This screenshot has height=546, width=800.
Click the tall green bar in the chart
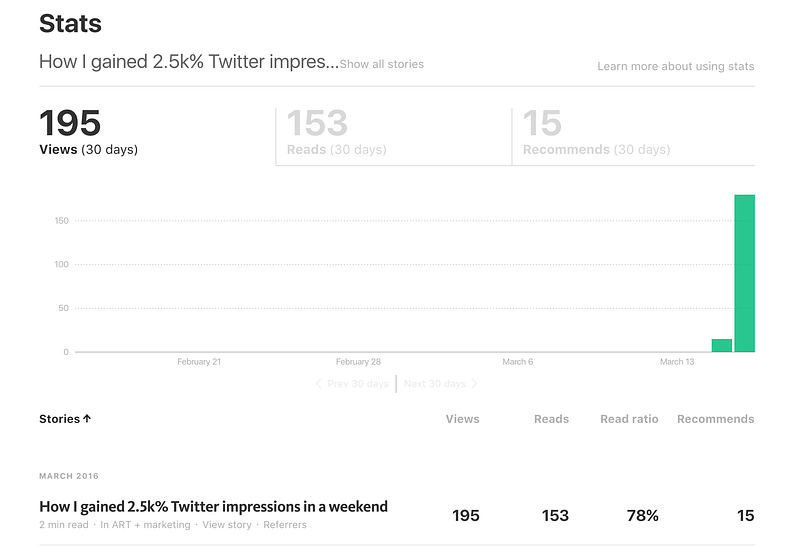point(744,273)
